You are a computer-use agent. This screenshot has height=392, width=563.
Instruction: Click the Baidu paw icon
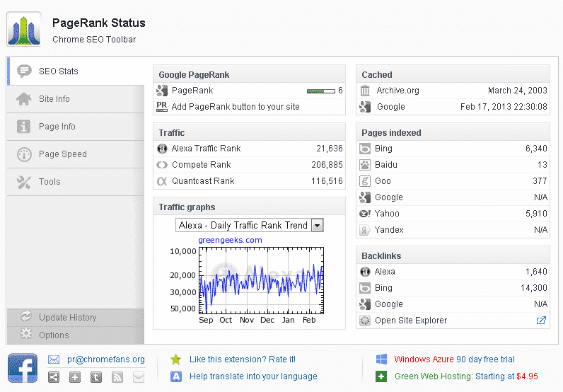(365, 165)
